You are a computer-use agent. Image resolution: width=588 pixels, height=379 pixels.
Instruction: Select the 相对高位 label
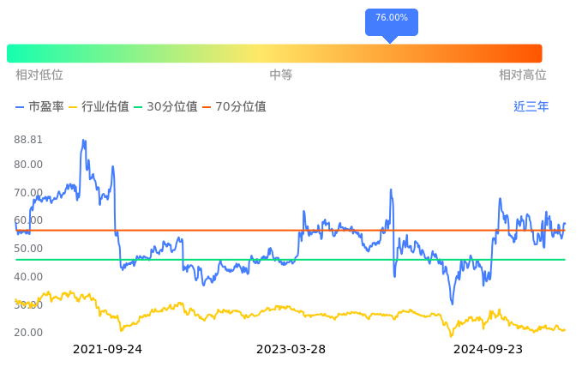pyautogui.click(x=523, y=75)
